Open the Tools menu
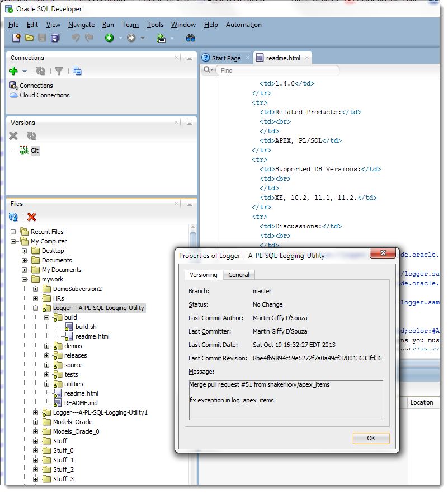The height and width of the screenshot is (493, 448). click(x=155, y=25)
